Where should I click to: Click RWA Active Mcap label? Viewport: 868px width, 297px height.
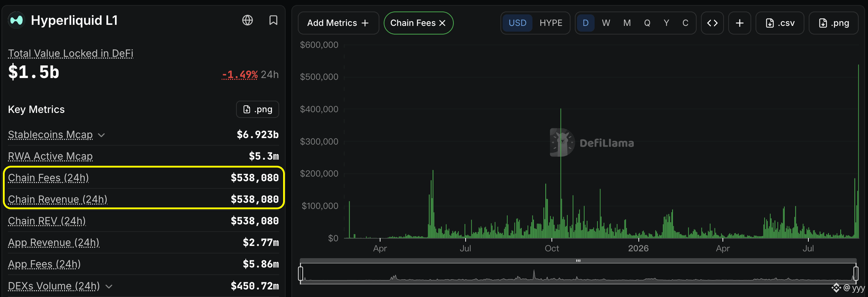coord(50,156)
